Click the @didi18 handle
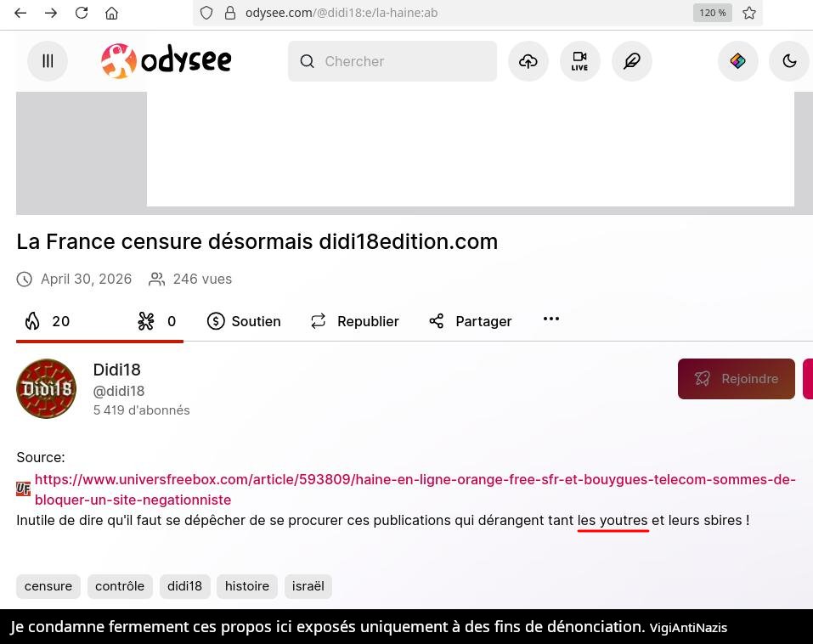Image resolution: width=813 pixels, height=644 pixels. (119, 391)
